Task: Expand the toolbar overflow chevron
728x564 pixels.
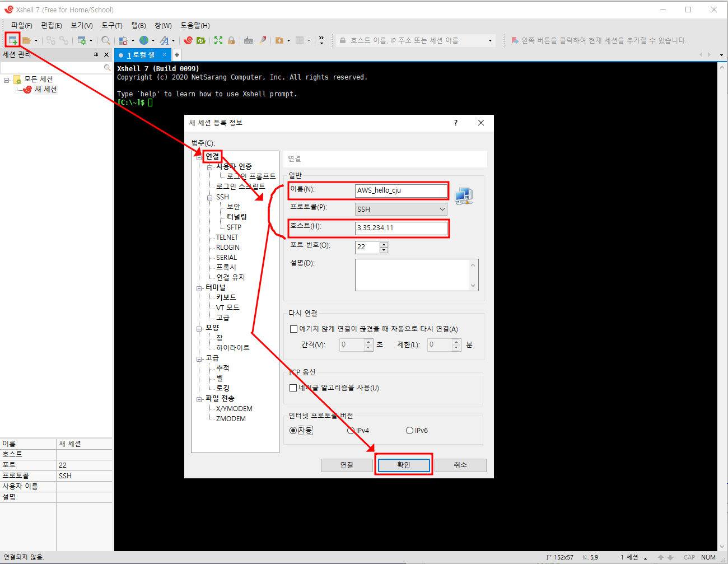Action: (x=321, y=40)
